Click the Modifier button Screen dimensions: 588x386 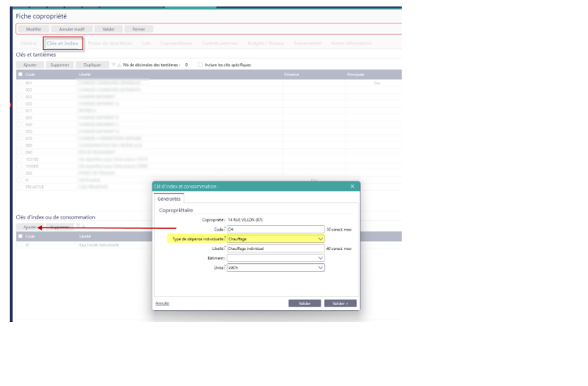pyautogui.click(x=34, y=28)
